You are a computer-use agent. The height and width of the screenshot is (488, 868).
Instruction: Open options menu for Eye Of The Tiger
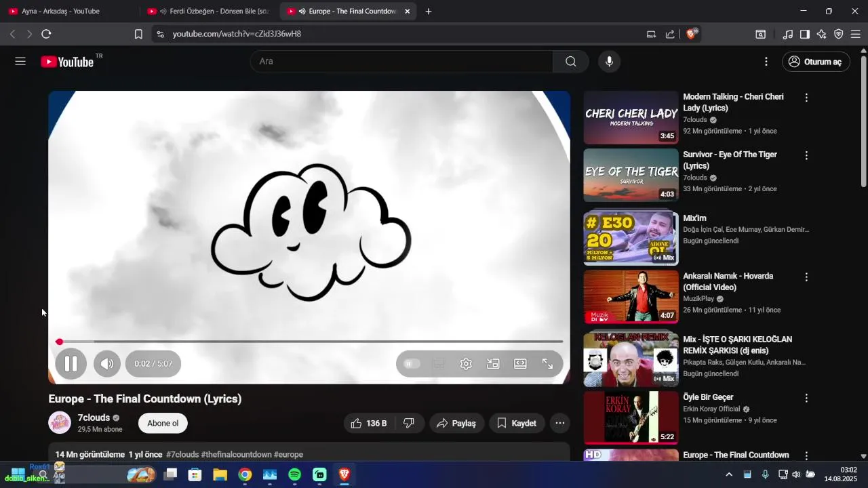click(806, 155)
